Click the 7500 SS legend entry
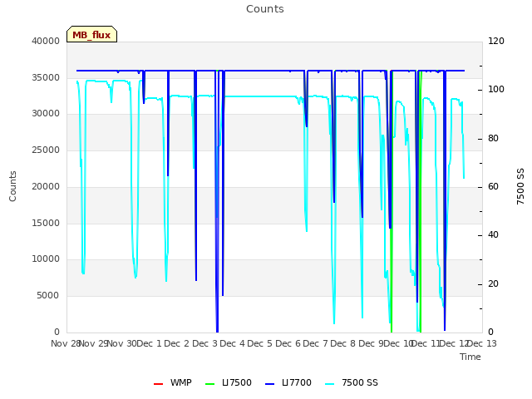Viewport: 532px width, 399px height. [x=351, y=382]
